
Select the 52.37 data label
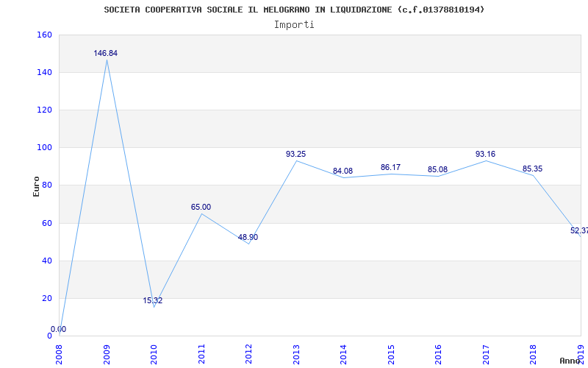point(579,230)
